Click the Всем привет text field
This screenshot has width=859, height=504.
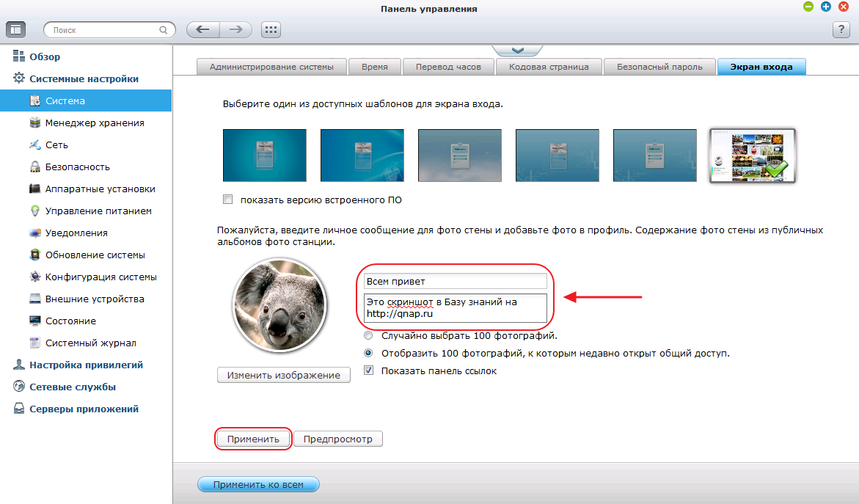(x=456, y=281)
